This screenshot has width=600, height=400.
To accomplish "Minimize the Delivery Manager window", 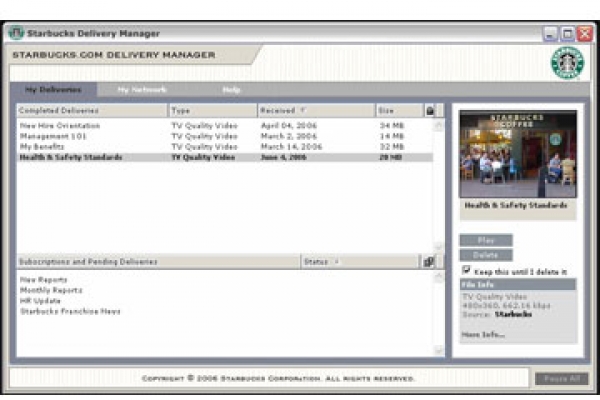I will click(550, 34).
